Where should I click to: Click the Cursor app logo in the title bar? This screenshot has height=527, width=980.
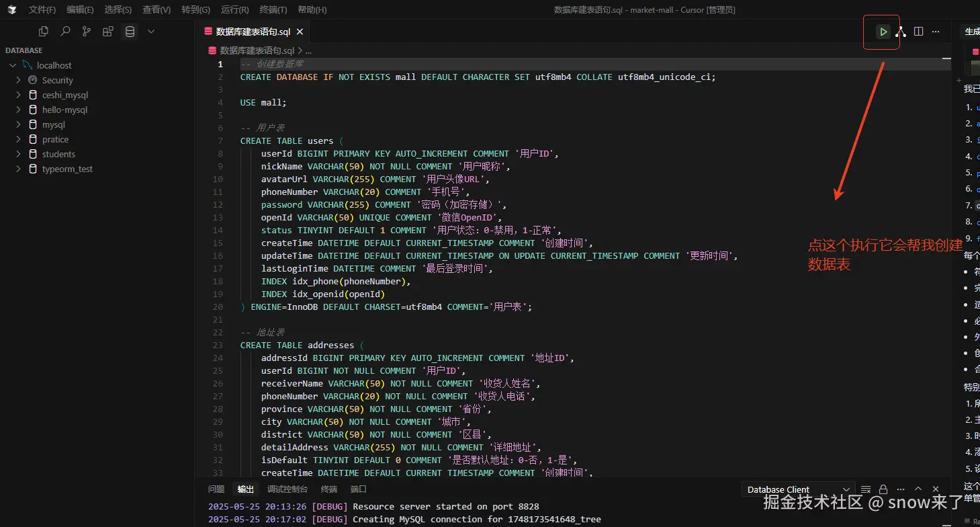tap(12, 9)
